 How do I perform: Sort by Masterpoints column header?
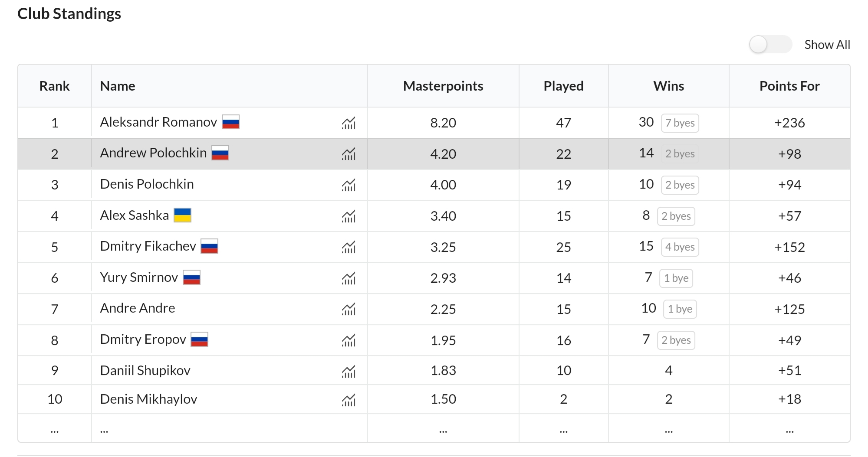[x=443, y=86]
